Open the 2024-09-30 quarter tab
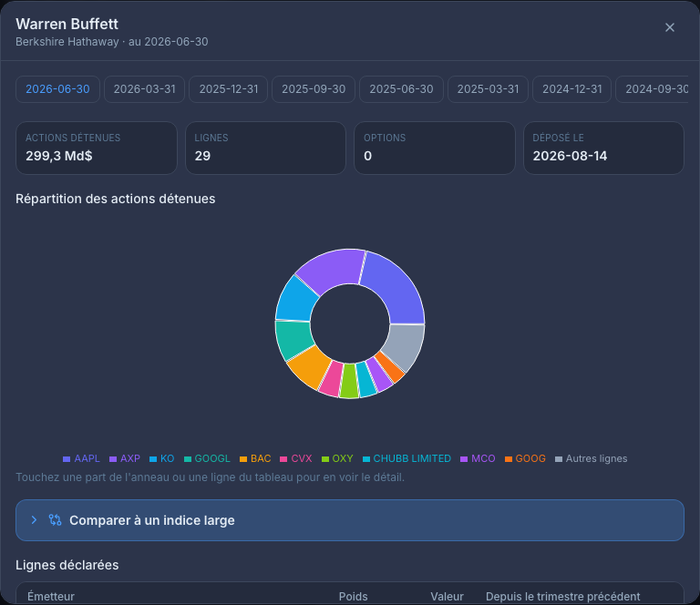The width and height of the screenshot is (700, 605). (652, 89)
